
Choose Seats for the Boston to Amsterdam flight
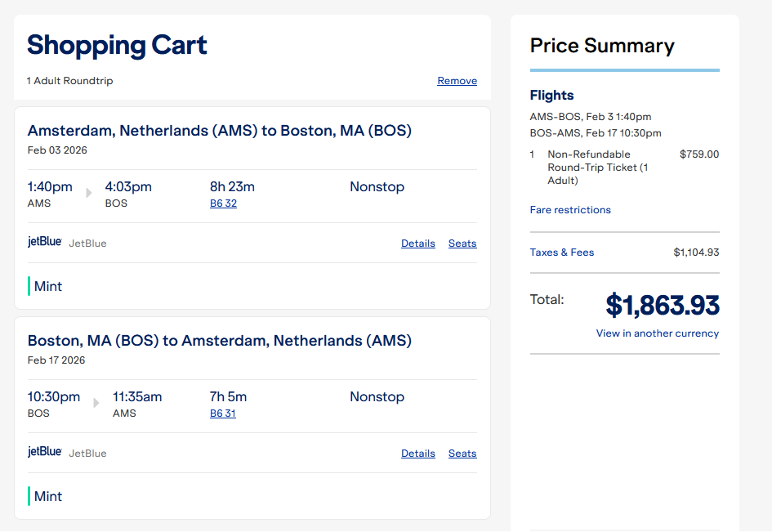462,454
